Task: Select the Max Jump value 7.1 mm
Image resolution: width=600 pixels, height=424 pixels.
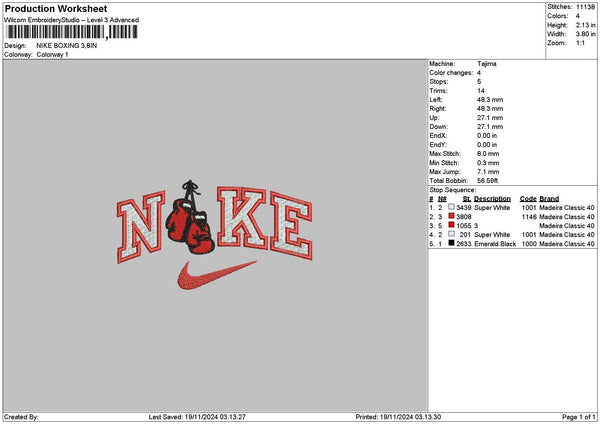Action: pyautogui.click(x=488, y=172)
